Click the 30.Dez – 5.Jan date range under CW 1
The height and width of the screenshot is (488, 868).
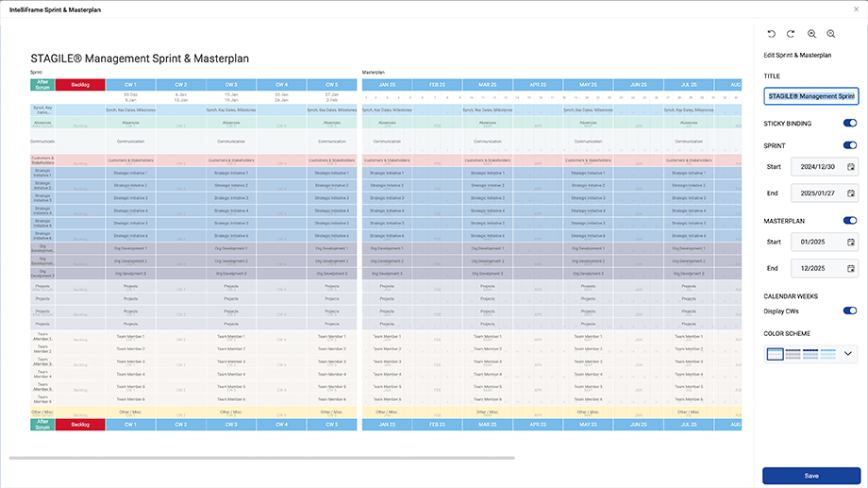(130, 97)
